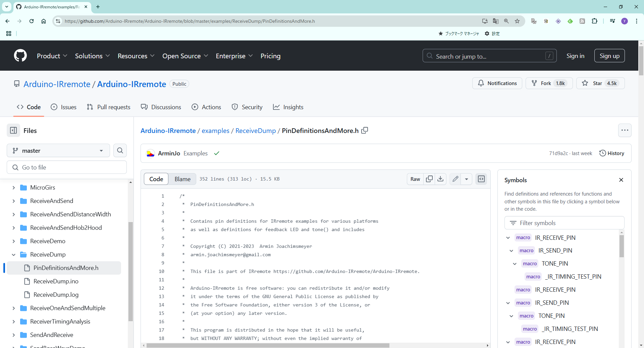Copy the file path icon next to PinDefinitionsAndMore.h

pos(365,130)
